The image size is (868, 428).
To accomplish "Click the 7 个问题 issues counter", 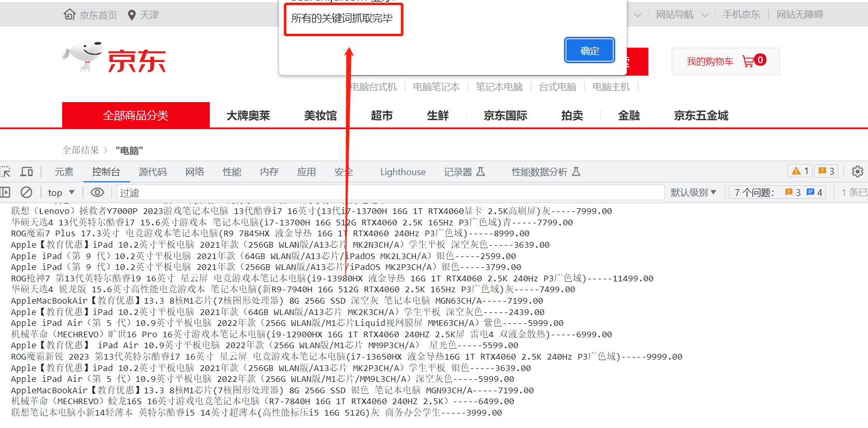I will coord(778,192).
